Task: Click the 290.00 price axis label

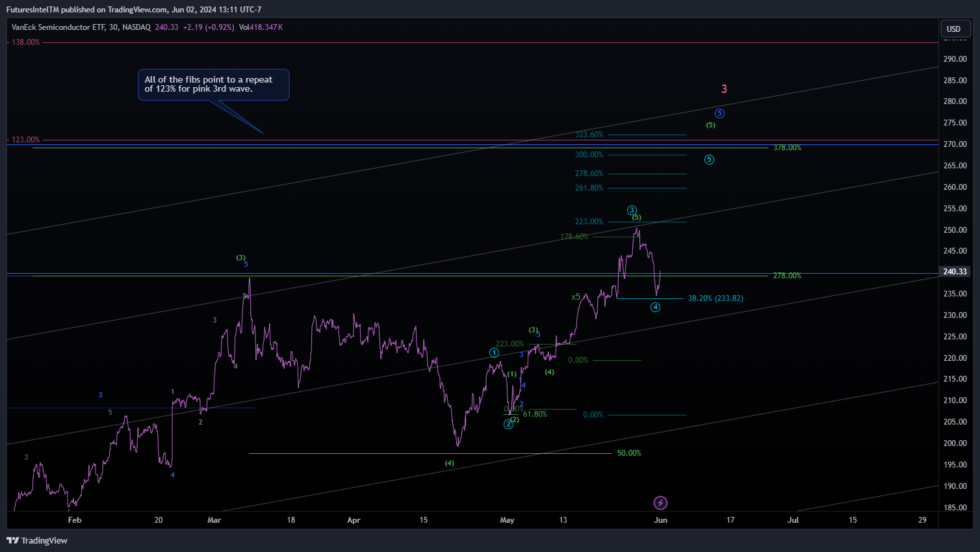Action: tap(955, 59)
